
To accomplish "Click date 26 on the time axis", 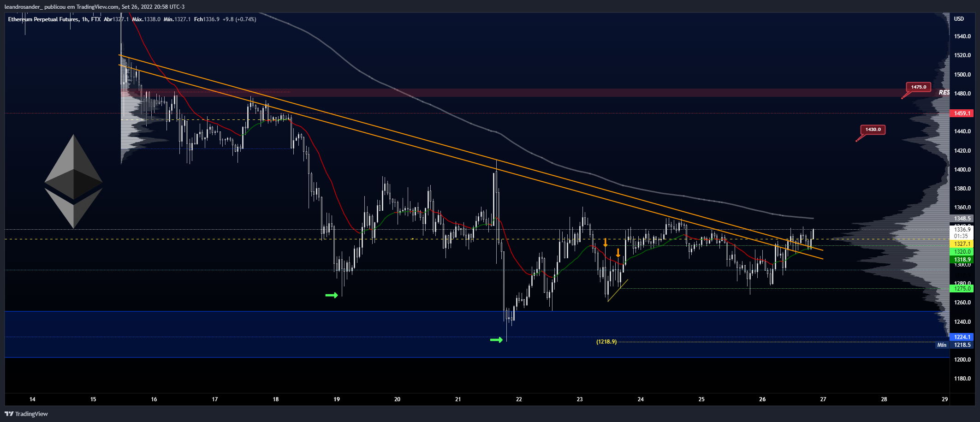I will 762,399.
